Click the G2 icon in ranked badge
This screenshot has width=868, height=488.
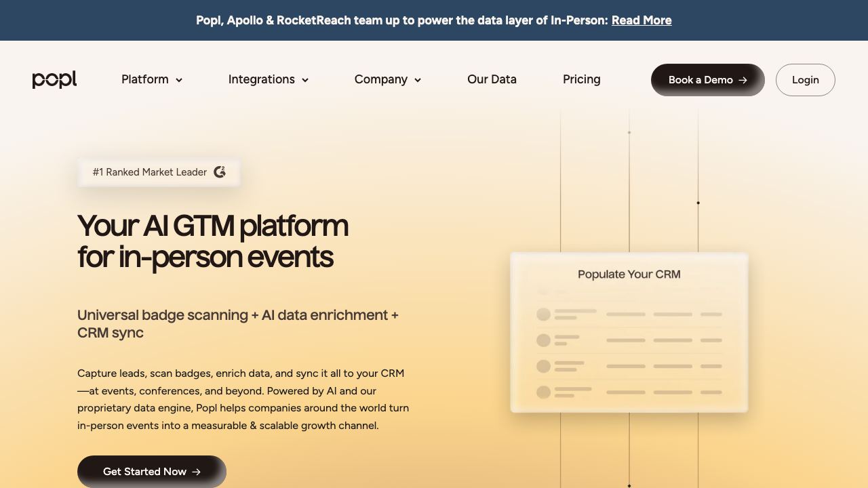(220, 172)
